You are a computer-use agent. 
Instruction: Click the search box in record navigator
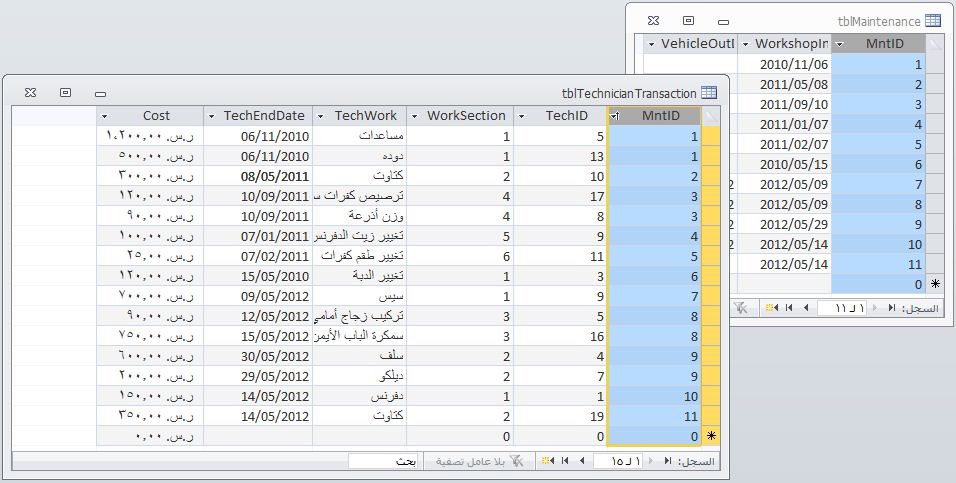(385, 461)
